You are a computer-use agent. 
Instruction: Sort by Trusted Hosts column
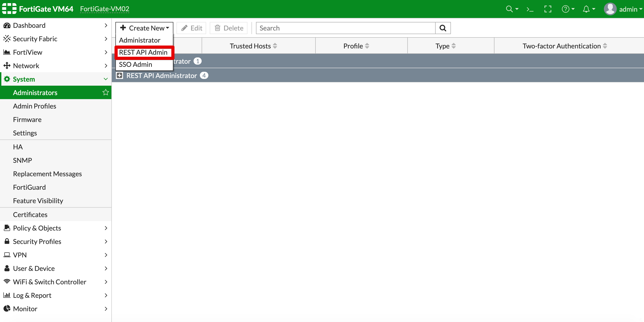point(253,46)
